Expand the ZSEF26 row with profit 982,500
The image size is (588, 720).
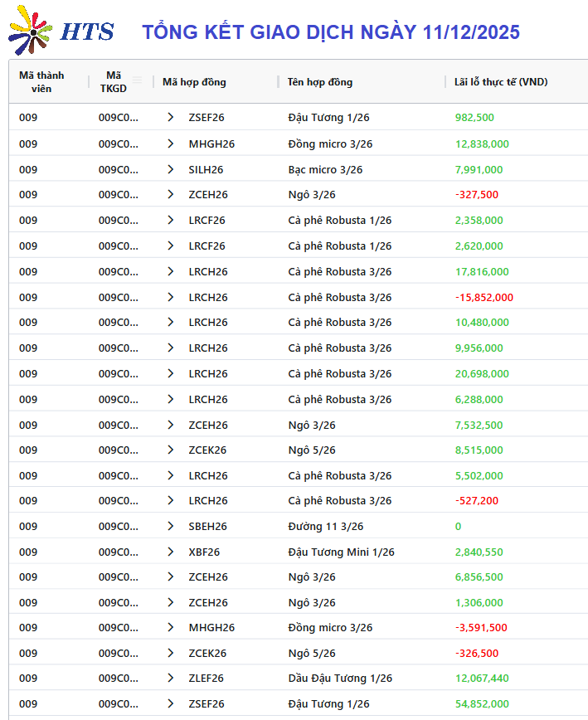click(x=171, y=118)
